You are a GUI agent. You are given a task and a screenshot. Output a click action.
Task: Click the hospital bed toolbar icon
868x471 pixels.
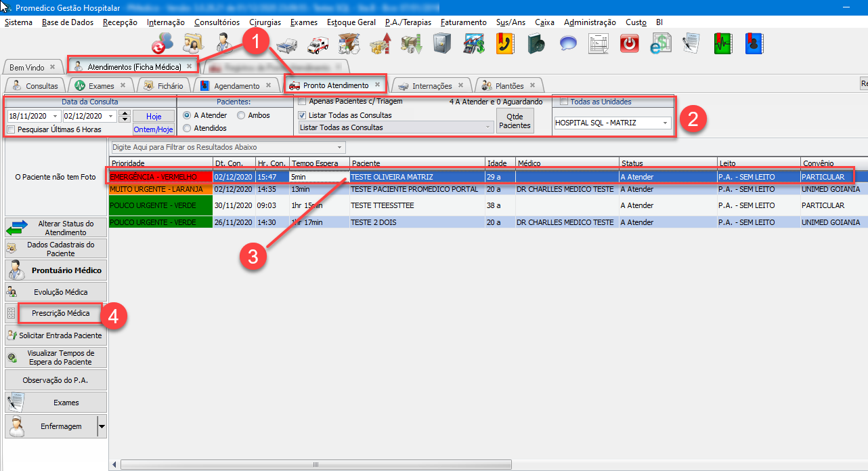(x=287, y=45)
